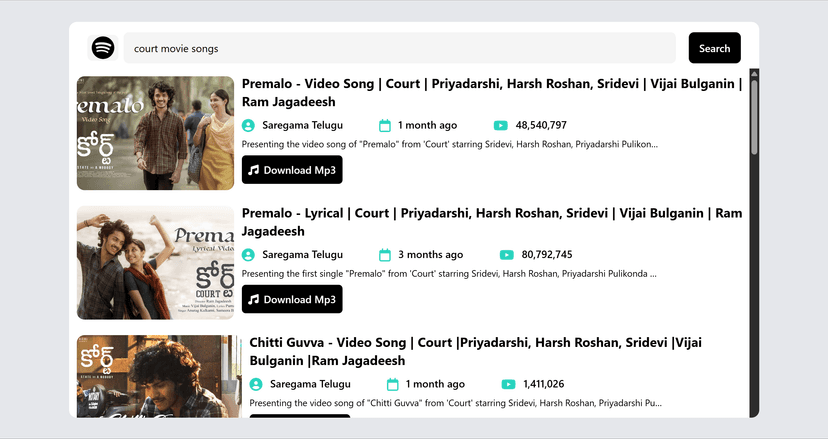Click the '3 months ago' date text

tap(430, 255)
